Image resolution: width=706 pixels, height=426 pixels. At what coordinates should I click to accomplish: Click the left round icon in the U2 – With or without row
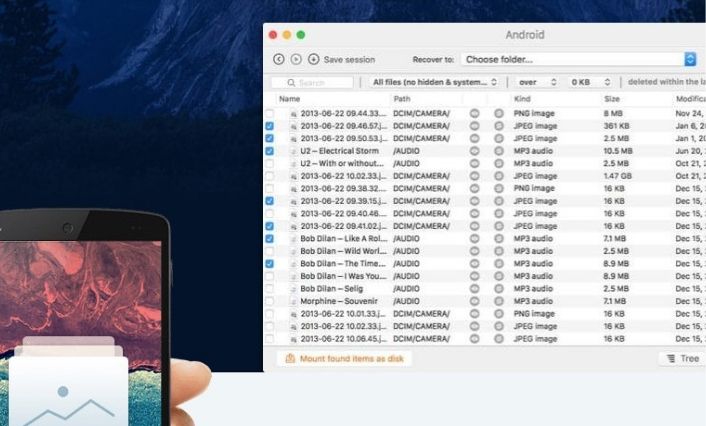tap(475, 163)
